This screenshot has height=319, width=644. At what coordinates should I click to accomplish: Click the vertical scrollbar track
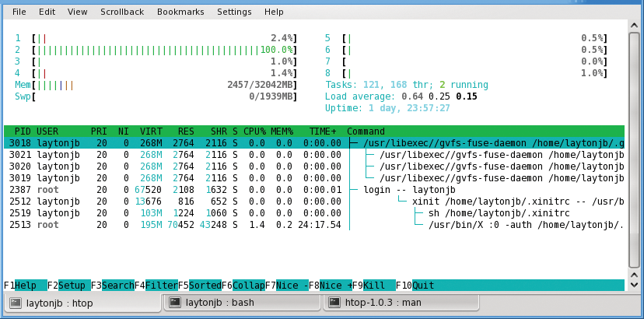click(x=635, y=150)
